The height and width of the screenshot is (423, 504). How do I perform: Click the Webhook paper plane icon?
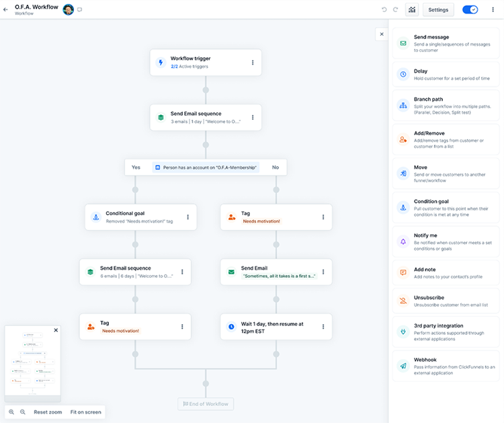[x=403, y=366]
